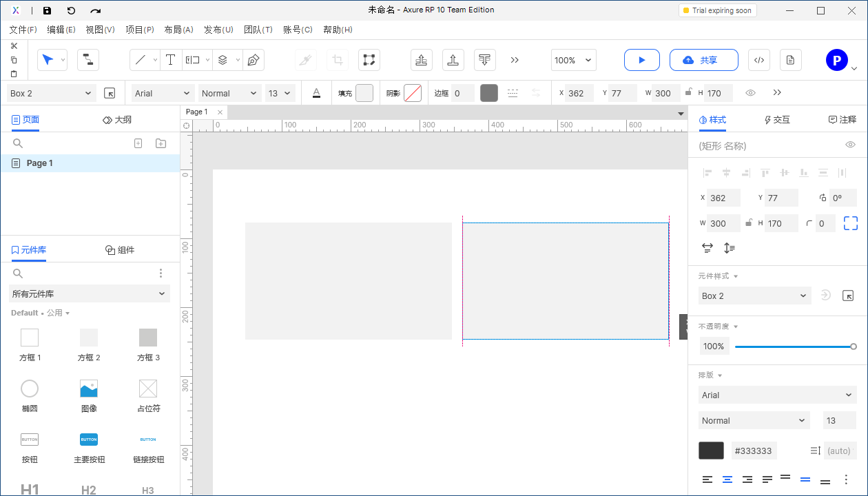Click the Save icon in title bar

point(47,10)
